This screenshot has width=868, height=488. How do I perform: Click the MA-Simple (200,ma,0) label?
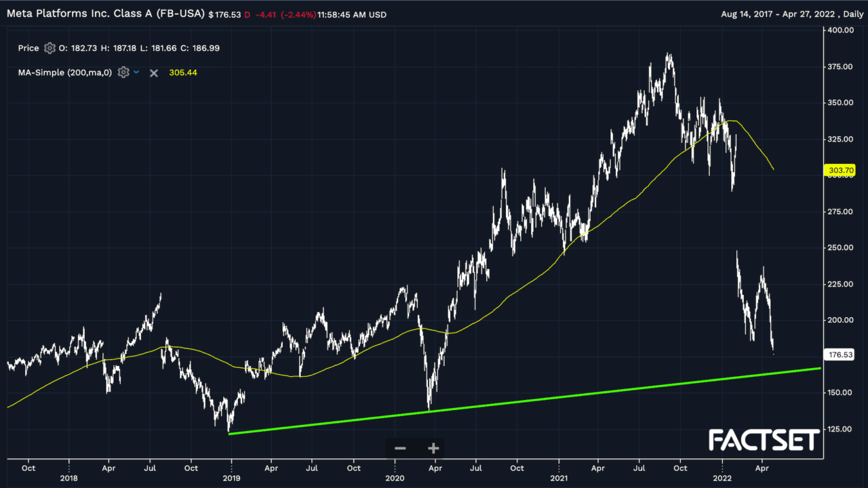pos(65,73)
